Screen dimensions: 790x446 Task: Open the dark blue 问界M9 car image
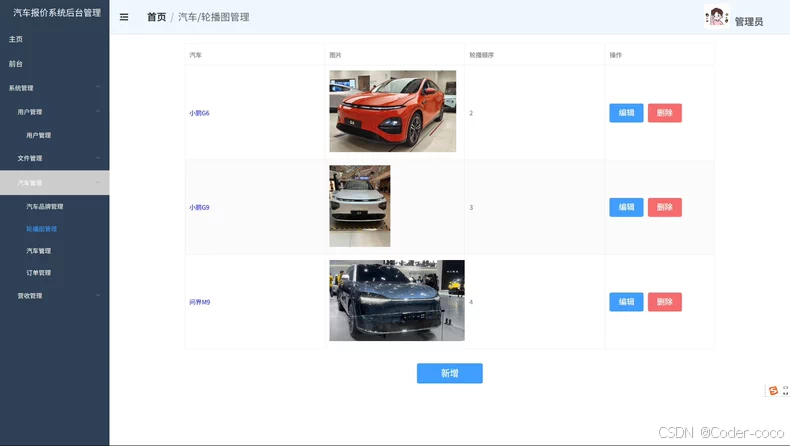(397, 300)
